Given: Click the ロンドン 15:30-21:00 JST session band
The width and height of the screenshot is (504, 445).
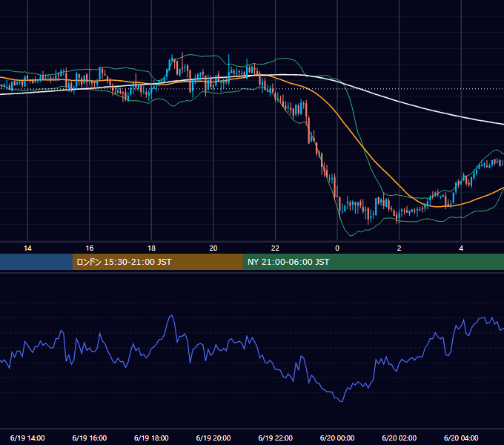Looking at the screenshot, I should point(157,262).
